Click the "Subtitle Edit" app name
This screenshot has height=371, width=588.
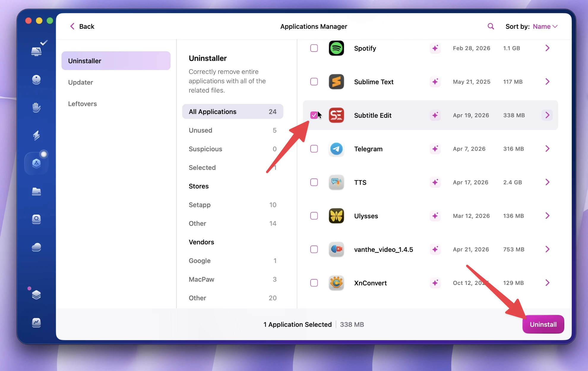[373, 115]
